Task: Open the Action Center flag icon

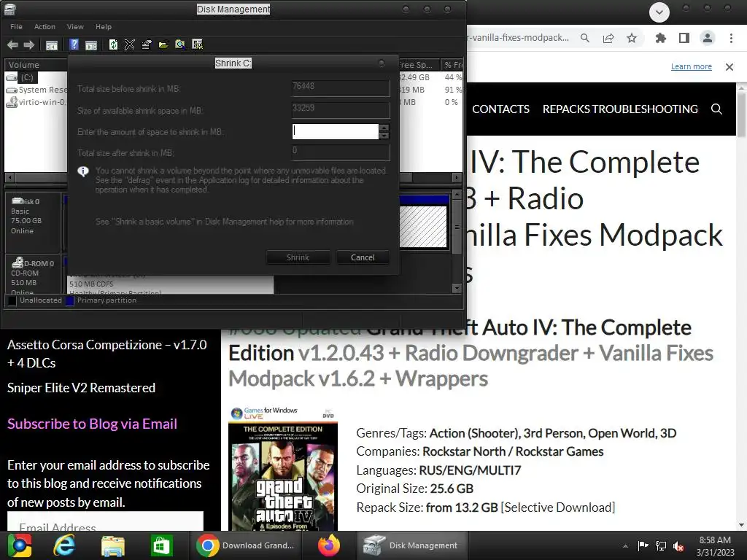Action: point(643,545)
